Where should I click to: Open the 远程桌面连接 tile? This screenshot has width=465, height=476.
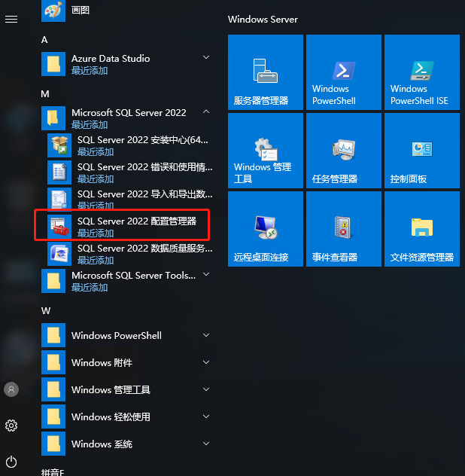(266, 229)
